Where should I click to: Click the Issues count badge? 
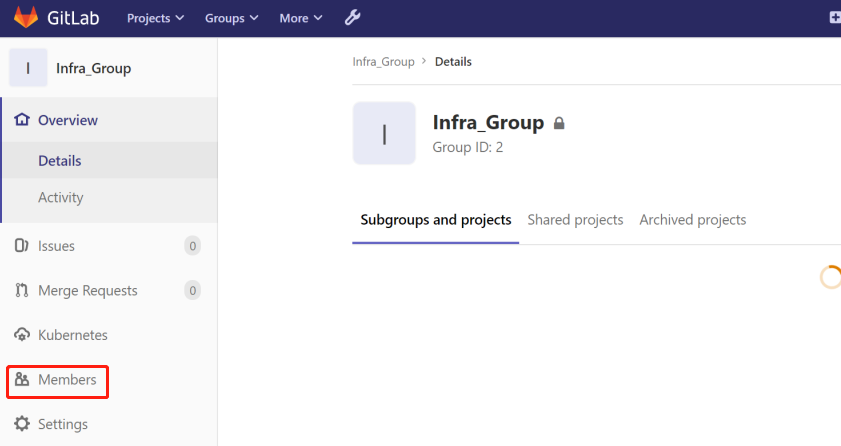[x=193, y=246]
